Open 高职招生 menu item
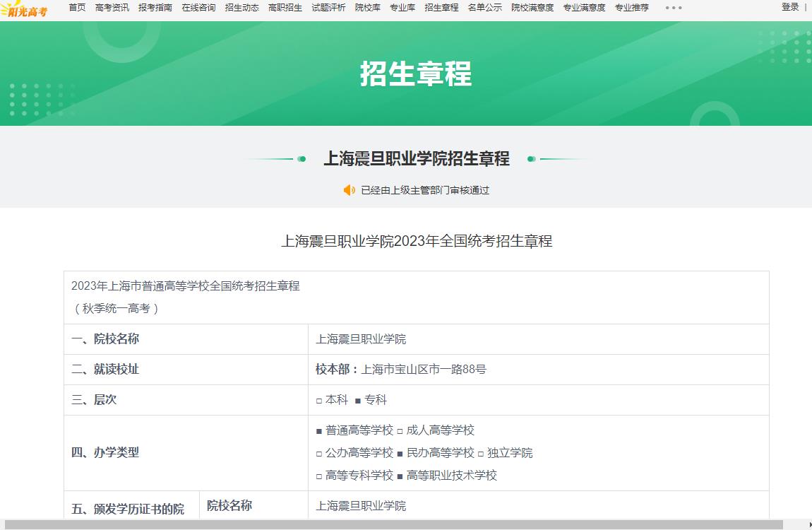812x530 pixels. 285,7
